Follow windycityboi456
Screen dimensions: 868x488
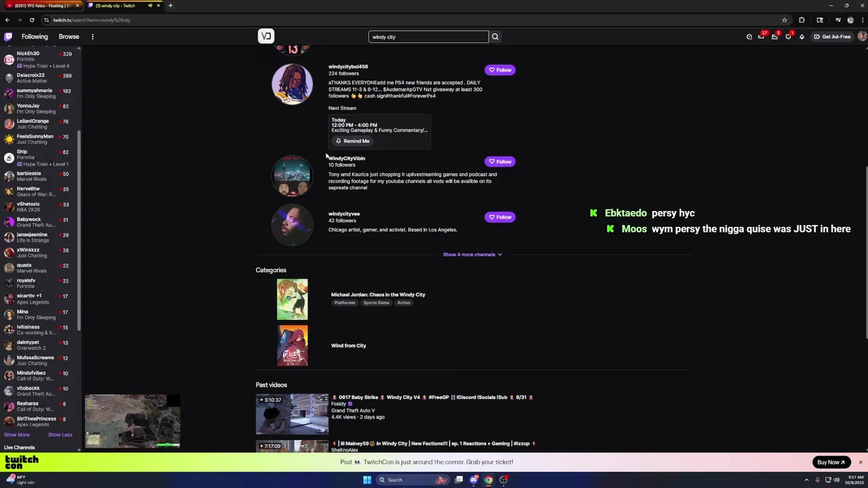coord(500,70)
